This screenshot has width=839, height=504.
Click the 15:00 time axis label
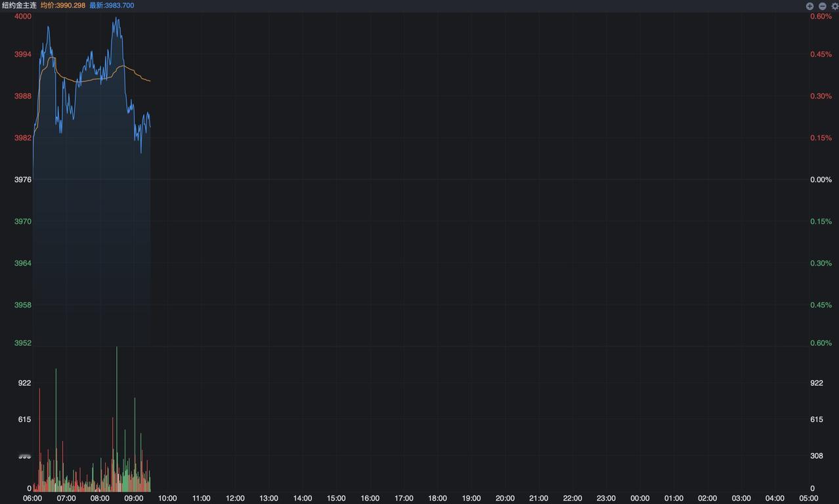pyautogui.click(x=336, y=499)
